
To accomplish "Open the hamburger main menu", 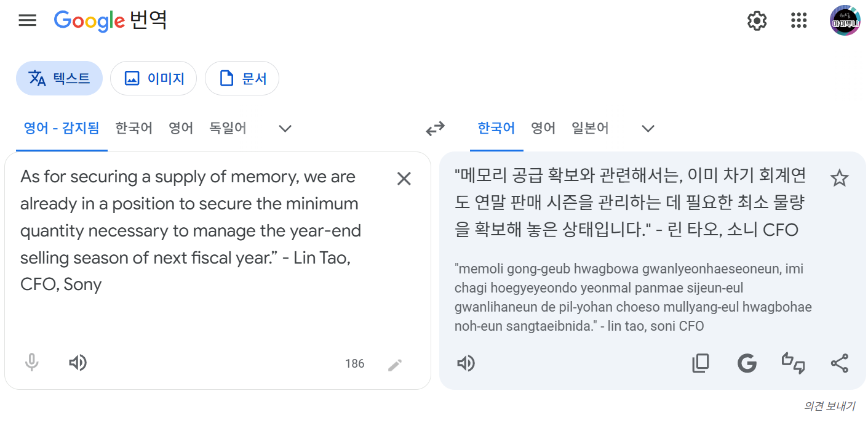I will point(28,20).
